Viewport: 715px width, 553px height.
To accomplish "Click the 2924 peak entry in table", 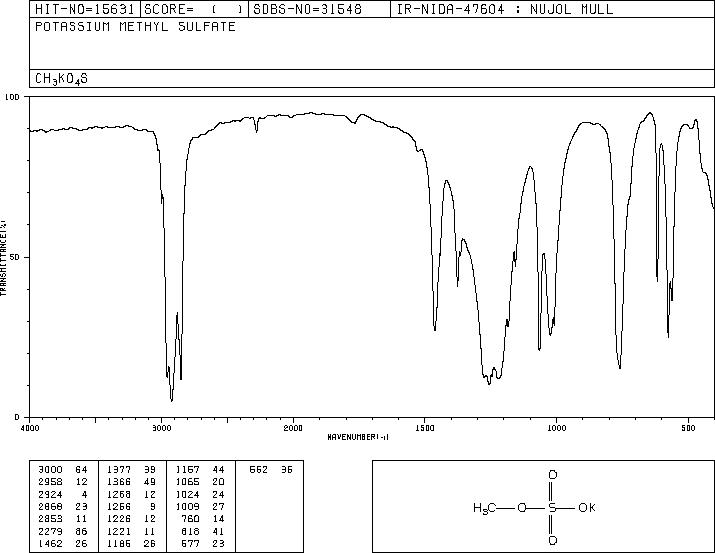I will [x=62, y=494].
